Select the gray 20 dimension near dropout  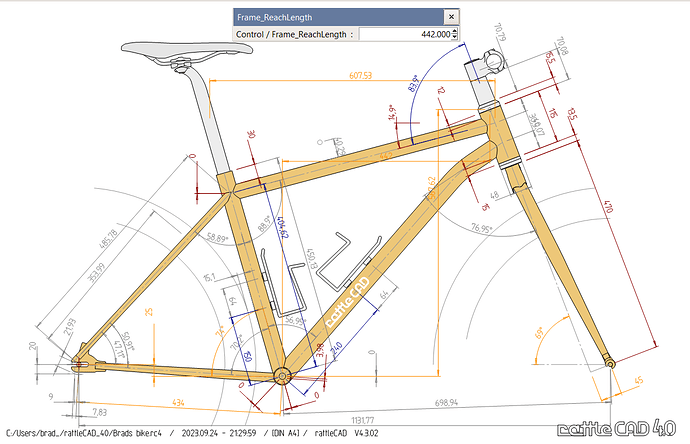point(33,346)
